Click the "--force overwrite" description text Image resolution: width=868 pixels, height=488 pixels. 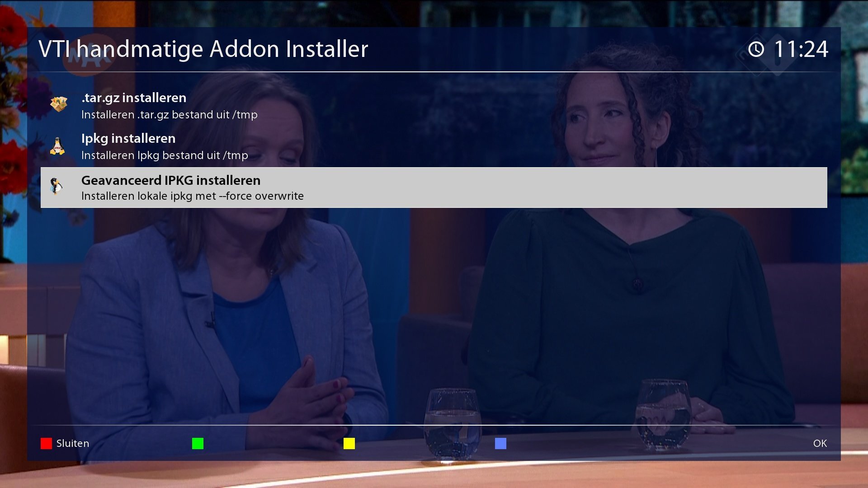(261, 196)
